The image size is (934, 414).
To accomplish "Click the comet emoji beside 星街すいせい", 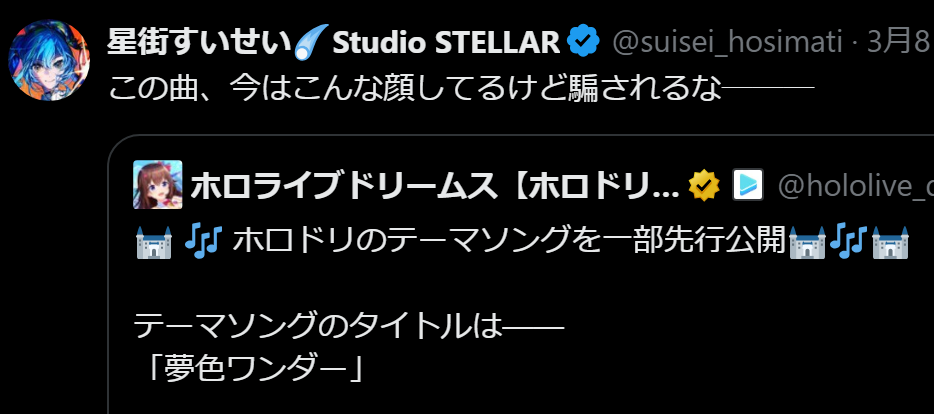I will pos(312,42).
